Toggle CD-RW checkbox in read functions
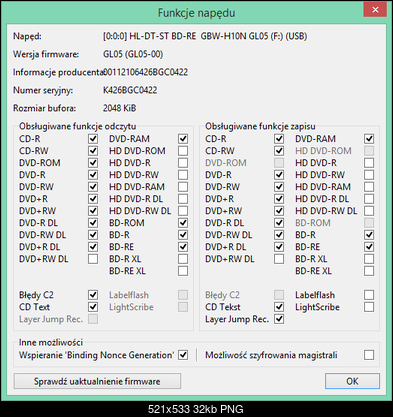This screenshot has width=393, height=417. pyautogui.click(x=93, y=151)
